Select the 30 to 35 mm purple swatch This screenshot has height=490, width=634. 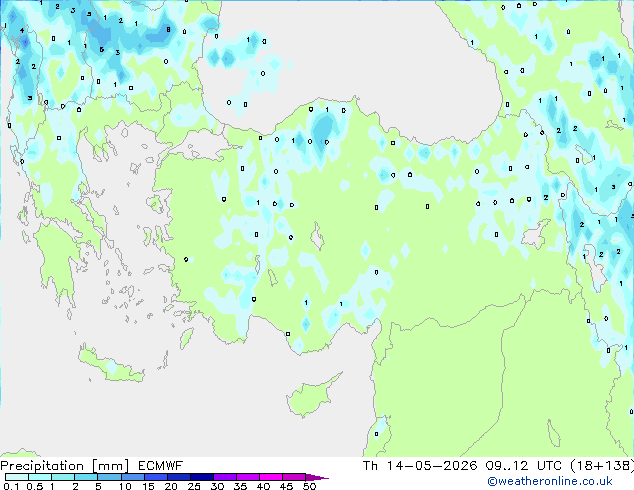point(224,477)
